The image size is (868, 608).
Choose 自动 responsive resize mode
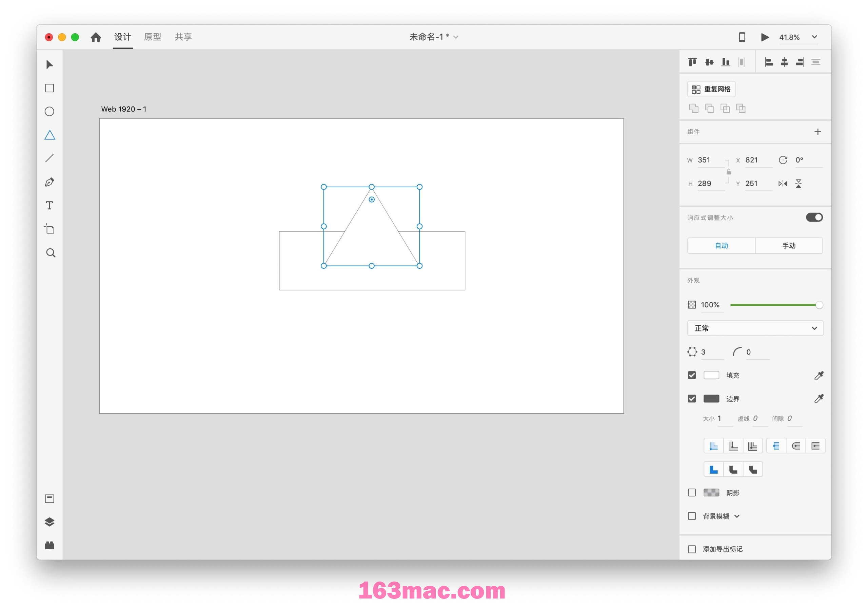(x=721, y=246)
